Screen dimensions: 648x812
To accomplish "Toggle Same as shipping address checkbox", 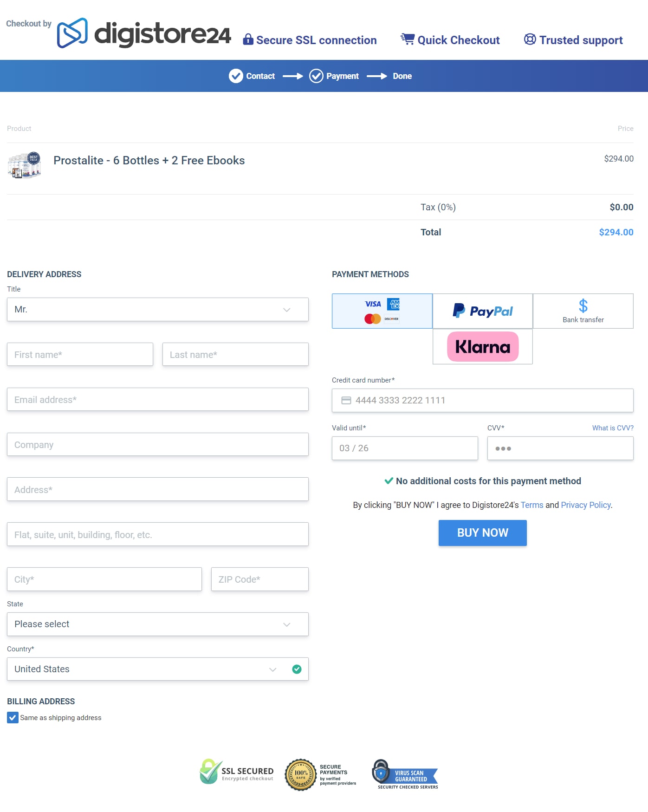I will (13, 718).
